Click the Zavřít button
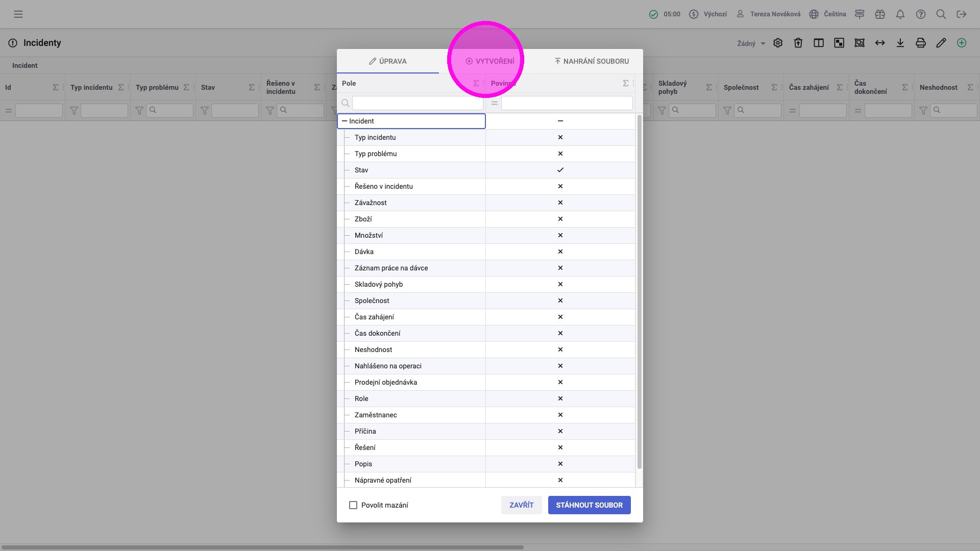Image resolution: width=980 pixels, height=551 pixels. (521, 505)
